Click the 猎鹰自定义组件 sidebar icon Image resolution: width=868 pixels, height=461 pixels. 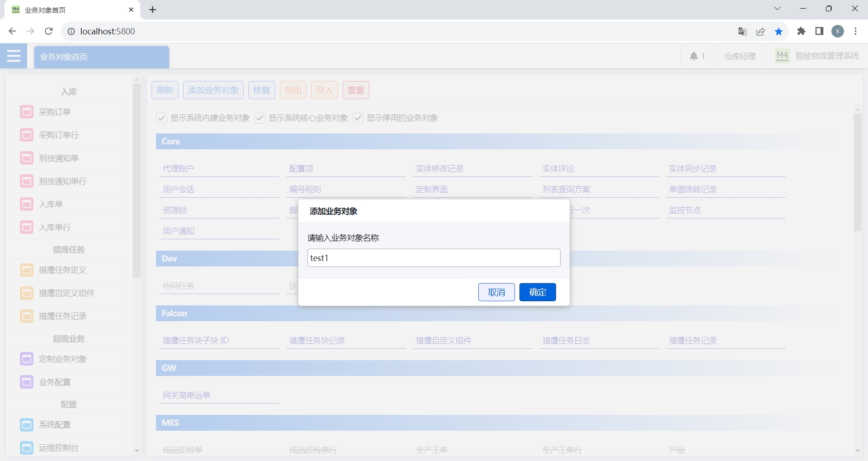(27, 293)
